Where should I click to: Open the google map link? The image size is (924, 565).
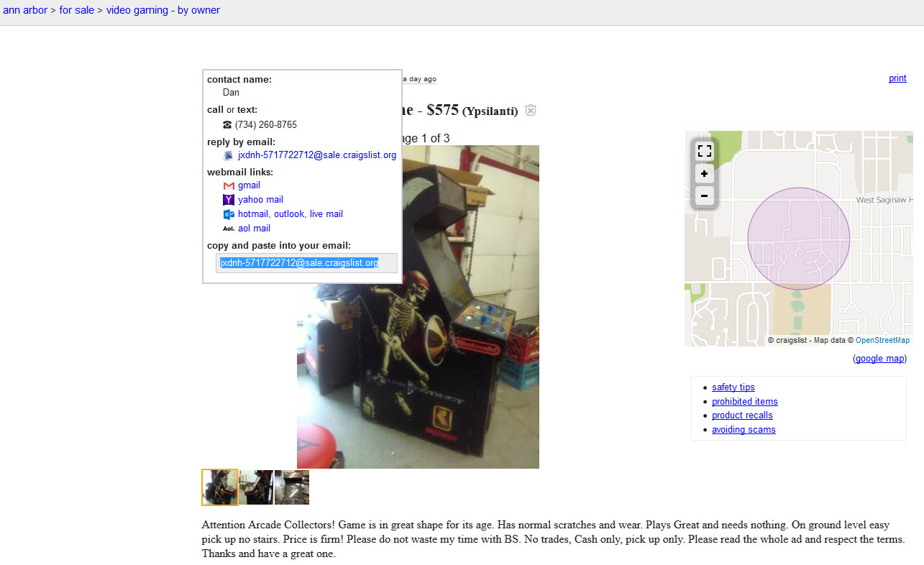tap(879, 359)
